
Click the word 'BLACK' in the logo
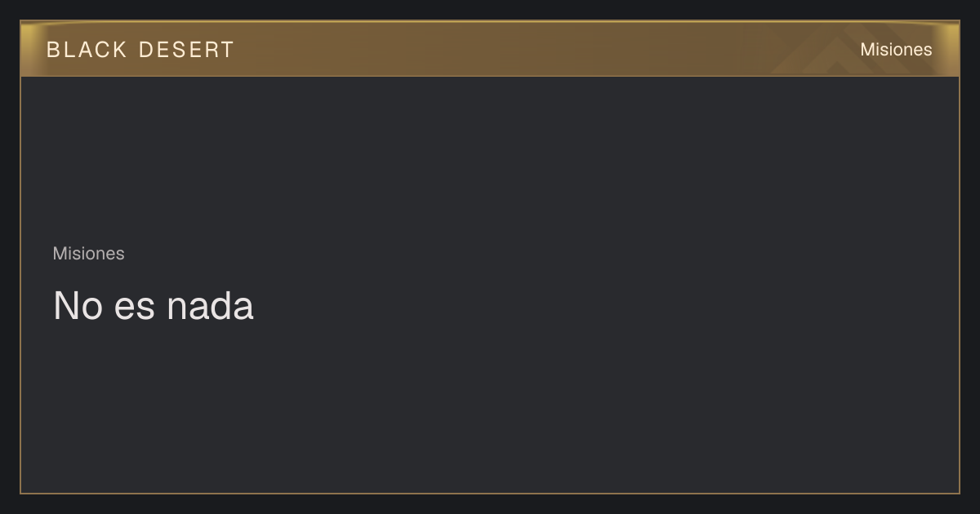(87, 50)
